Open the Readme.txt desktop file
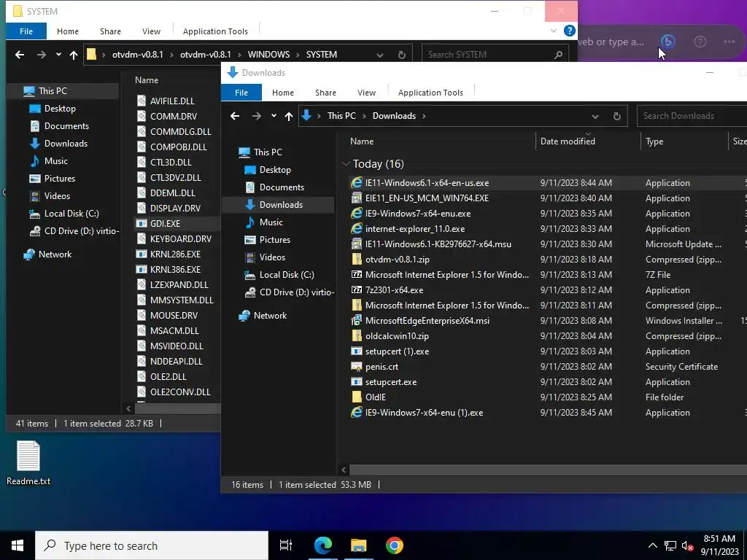 tap(28, 463)
